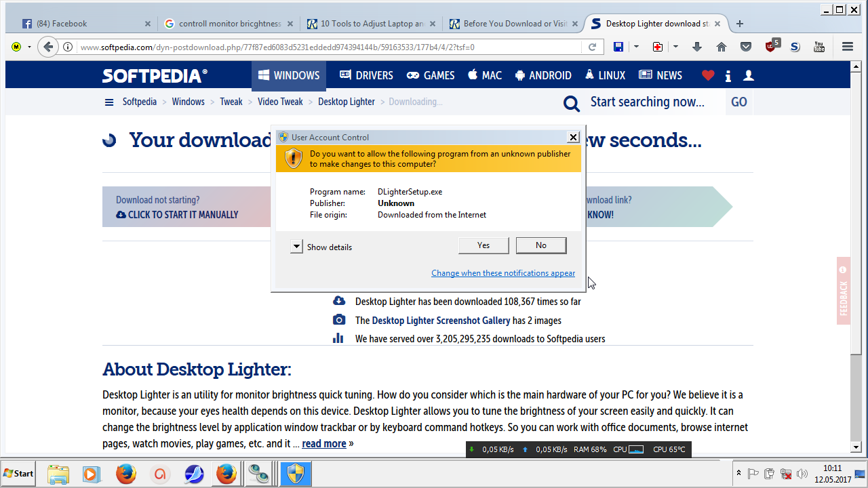Go to the browser home page icon

pos(722,47)
